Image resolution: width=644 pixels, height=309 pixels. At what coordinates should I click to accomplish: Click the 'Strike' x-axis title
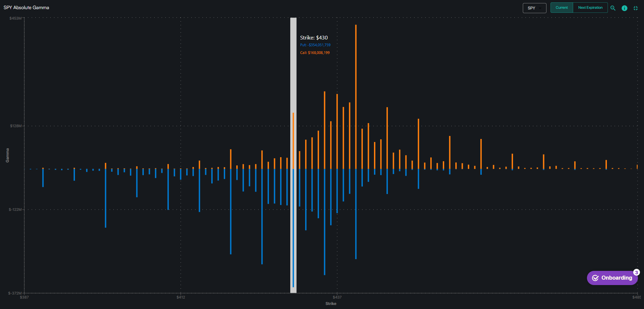[331, 304]
